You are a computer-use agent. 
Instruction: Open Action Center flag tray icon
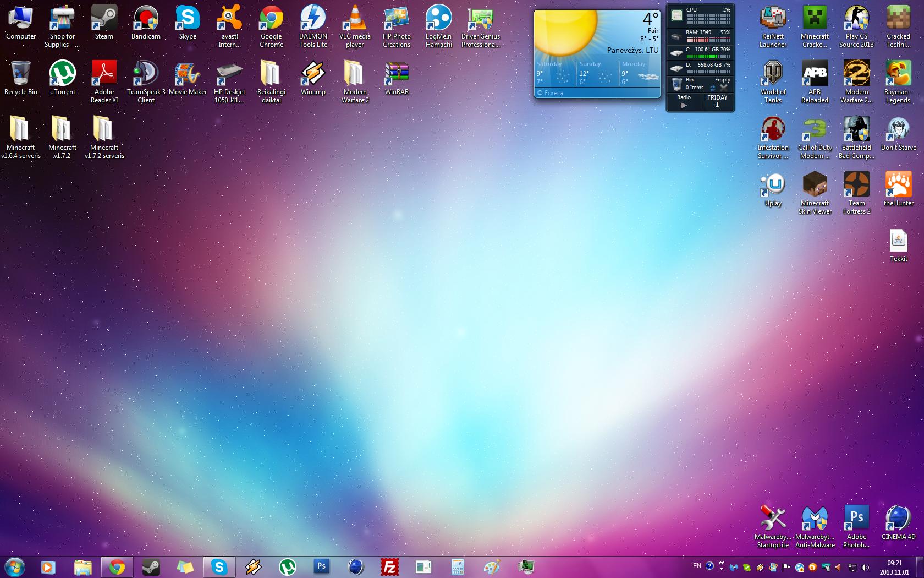pos(787,567)
